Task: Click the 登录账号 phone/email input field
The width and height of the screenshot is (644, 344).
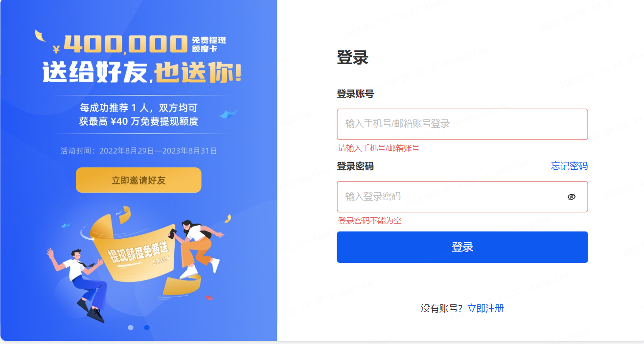Action: pos(462,124)
